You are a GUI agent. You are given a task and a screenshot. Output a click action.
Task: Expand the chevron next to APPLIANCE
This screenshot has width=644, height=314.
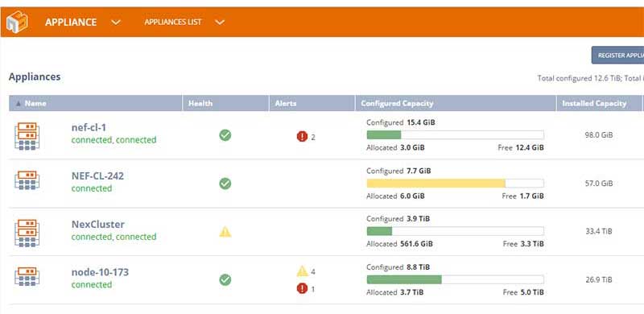[x=116, y=23]
